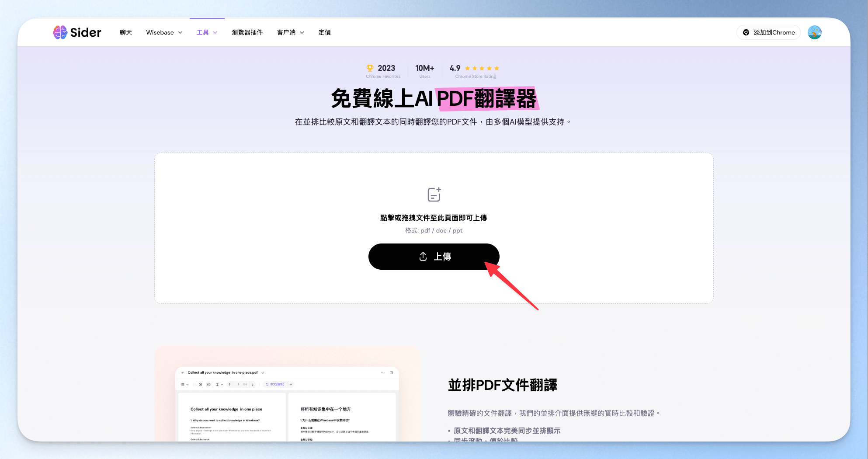Click the 10M+ Users statistic
This screenshot has width=868, height=459.
coord(425,71)
